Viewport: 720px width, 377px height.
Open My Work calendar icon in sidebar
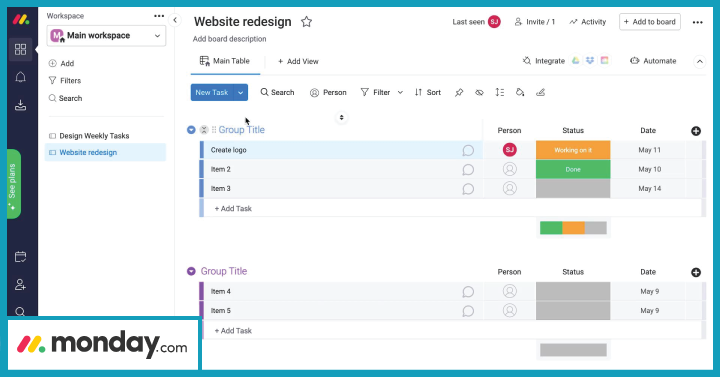coord(20,257)
